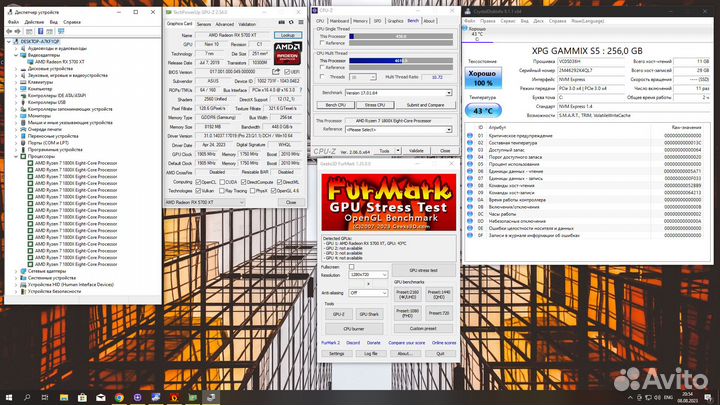Click the refresh icon in GPU-Z title row

[x=291, y=22]
